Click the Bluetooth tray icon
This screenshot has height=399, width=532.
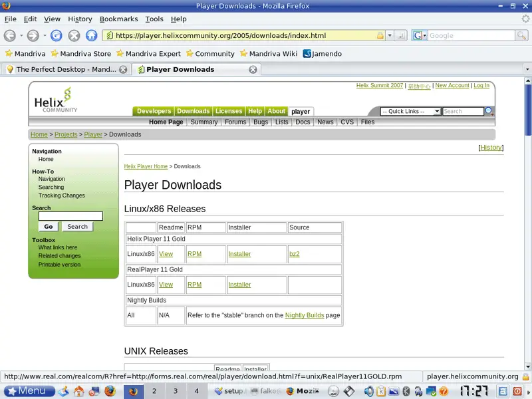point(406,391)
